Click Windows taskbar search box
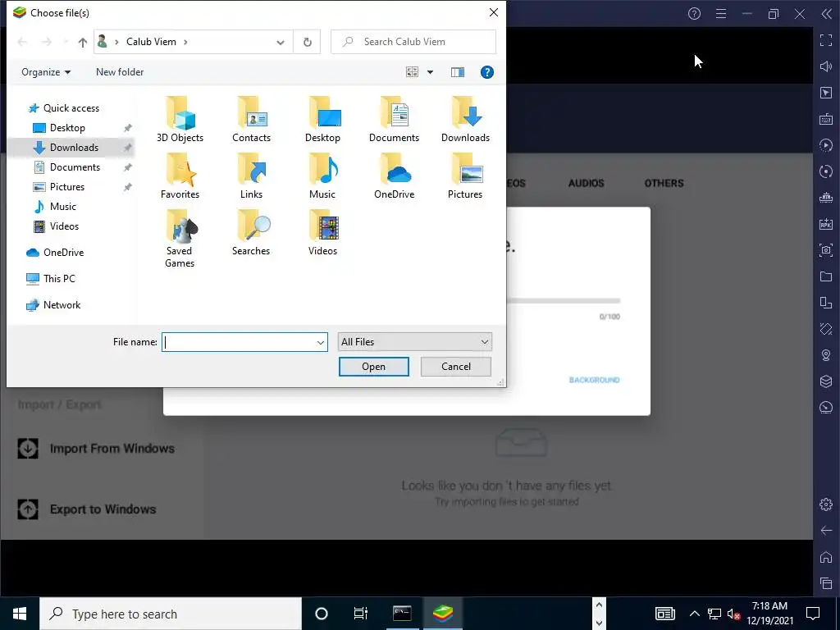The height and width of the screenshot is (630, 840). tap(171, 614)
